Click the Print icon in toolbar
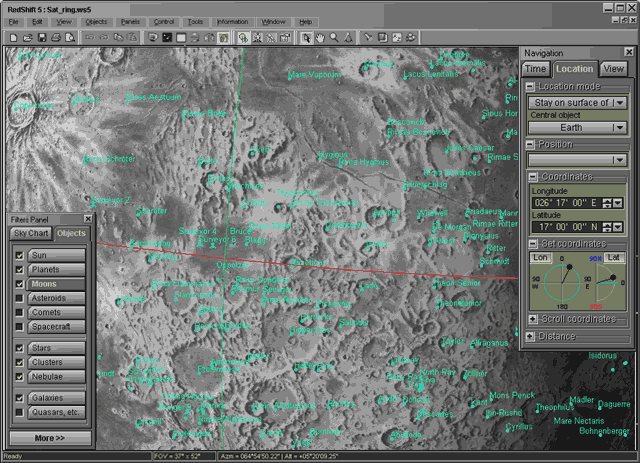Image resolution: width=640 pixels, height=463 pixels. [x=57, y=37]
